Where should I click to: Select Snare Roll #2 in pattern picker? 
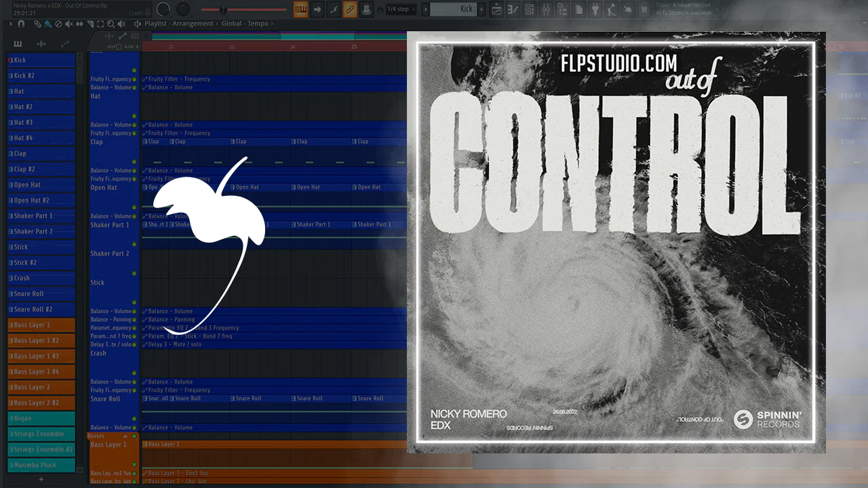click(41, 310)
